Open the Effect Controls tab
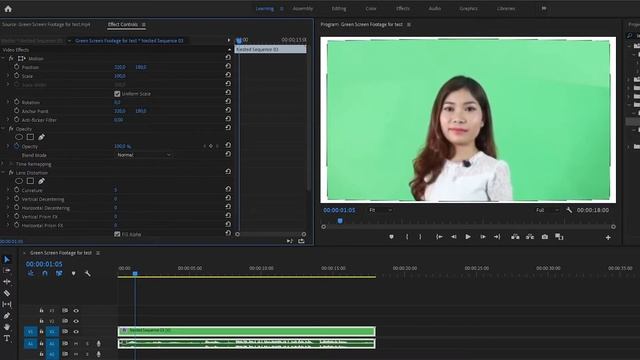 122,24
